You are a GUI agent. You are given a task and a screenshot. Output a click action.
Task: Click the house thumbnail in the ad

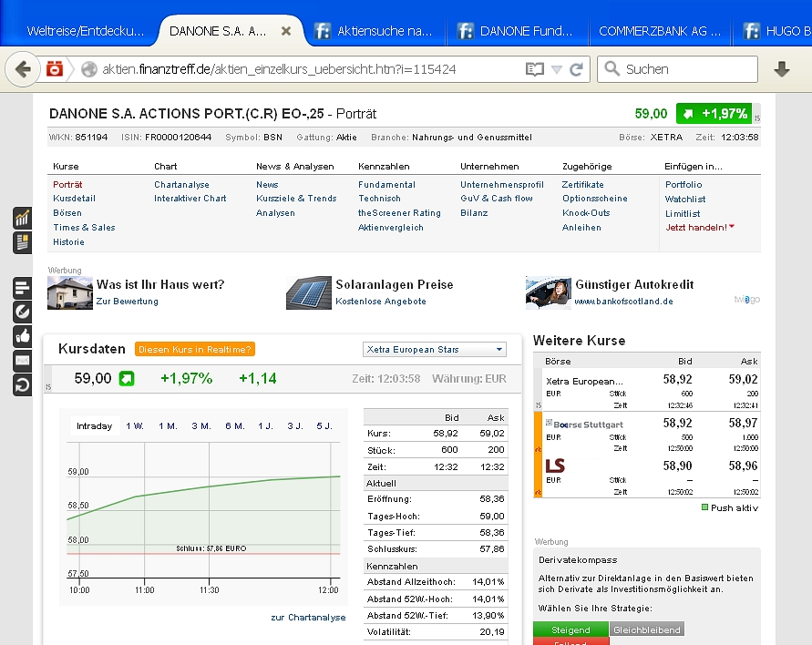(x=70, y=293)
